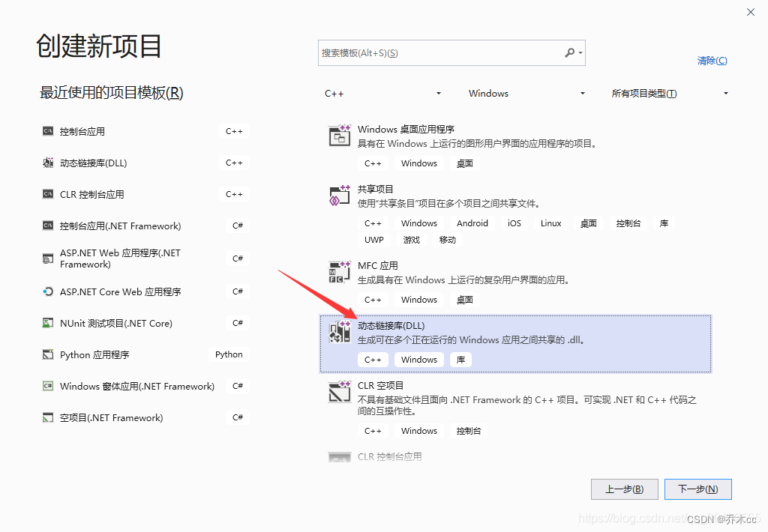Choose recent template CLR 控制台应用 text
The image size is (768, 532).
click(92, 194)
